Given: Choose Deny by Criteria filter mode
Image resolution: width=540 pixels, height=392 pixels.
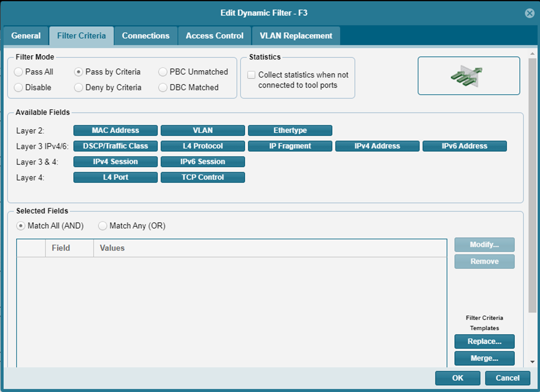Looking at the screenshot, I should pyautogui.click(x=79, y=87).
